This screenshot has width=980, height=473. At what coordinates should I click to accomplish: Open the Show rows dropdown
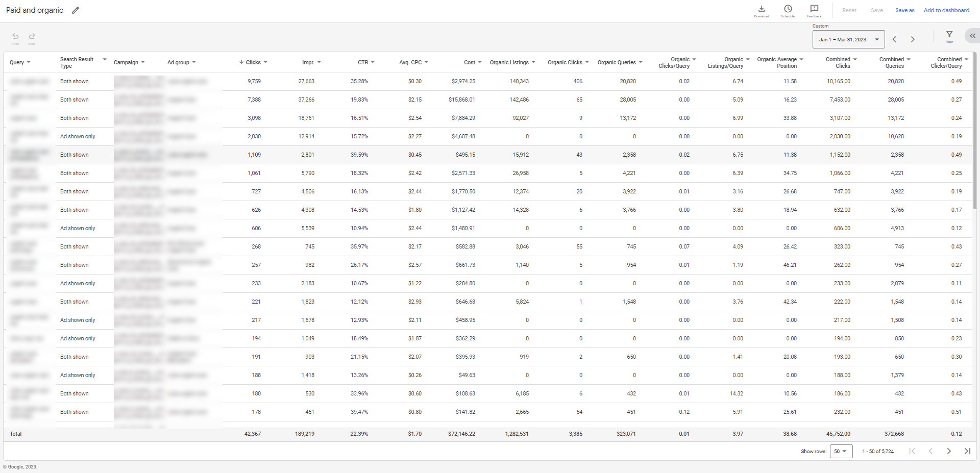[x=841, y=451]
